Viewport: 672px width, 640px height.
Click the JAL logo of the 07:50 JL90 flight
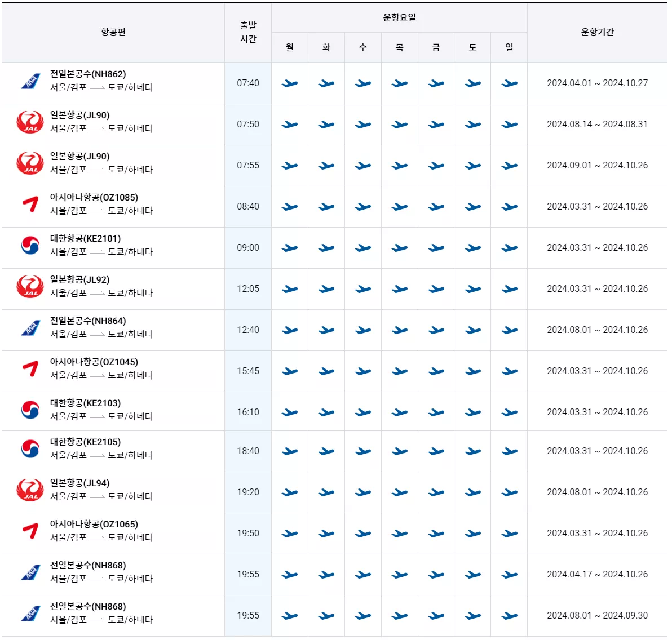30,122
